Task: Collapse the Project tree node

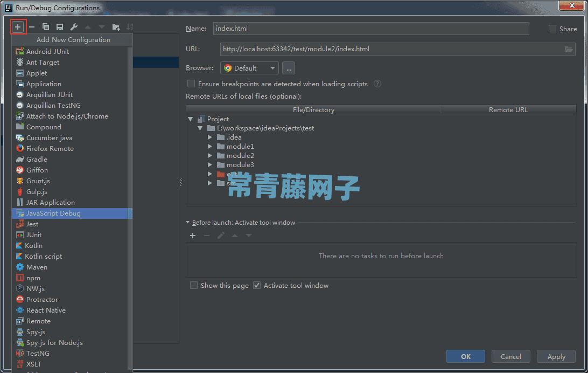Action: 191,119
